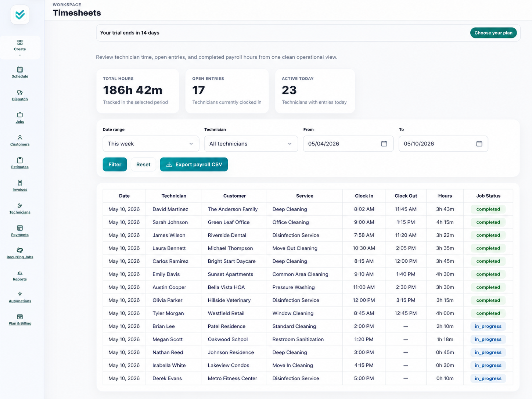
Task: Go to Jobs briefcase icon
Action: pos(20,115)
